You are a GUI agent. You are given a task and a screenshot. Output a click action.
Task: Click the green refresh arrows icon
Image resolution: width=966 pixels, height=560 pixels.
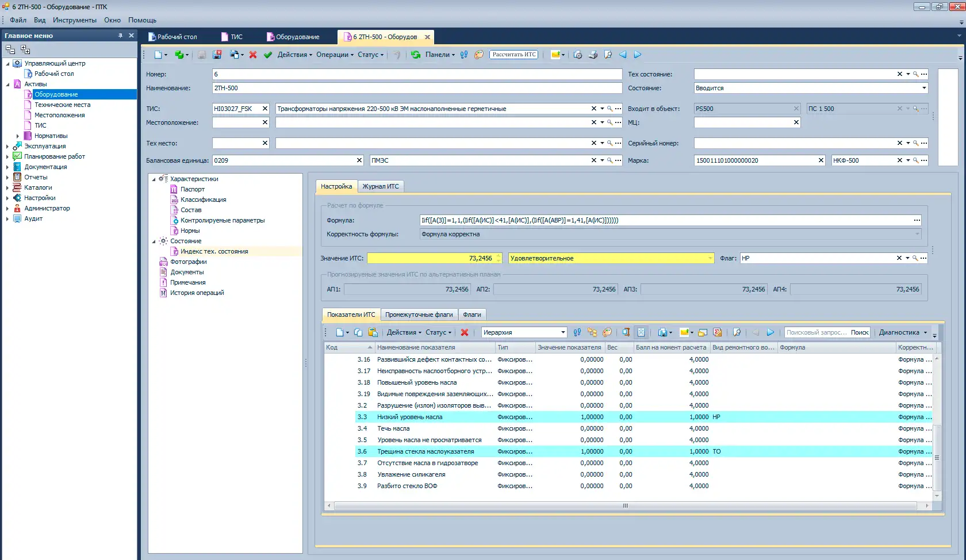point(416,55)
